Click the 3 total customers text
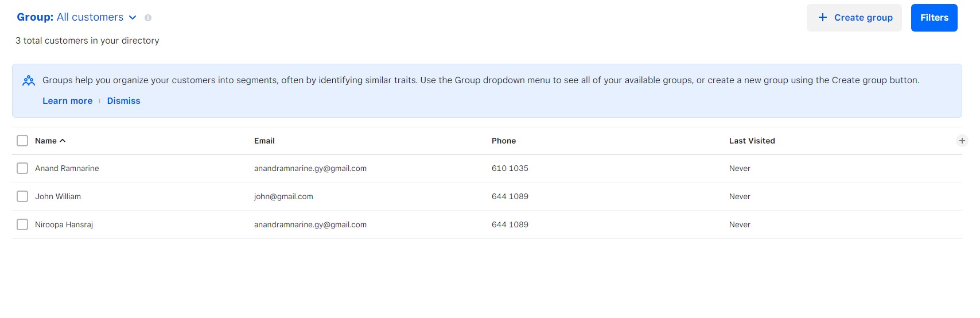Image resolution: width=980 pixels, height=318 pixels. (x=87, y=41)
